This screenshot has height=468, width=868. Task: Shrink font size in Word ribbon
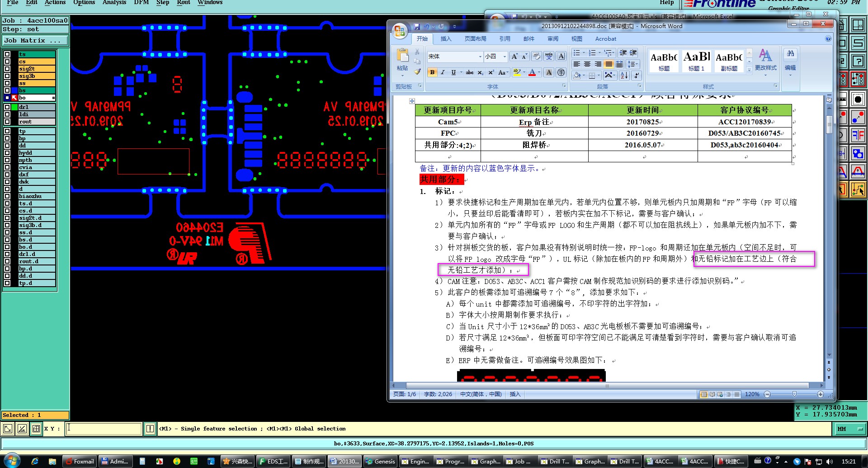(524, 56)
